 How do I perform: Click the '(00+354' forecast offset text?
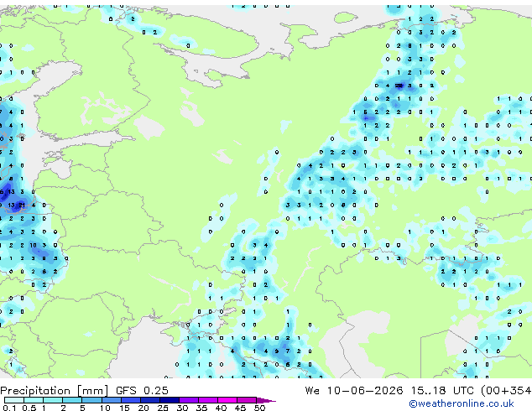(506, 391)
